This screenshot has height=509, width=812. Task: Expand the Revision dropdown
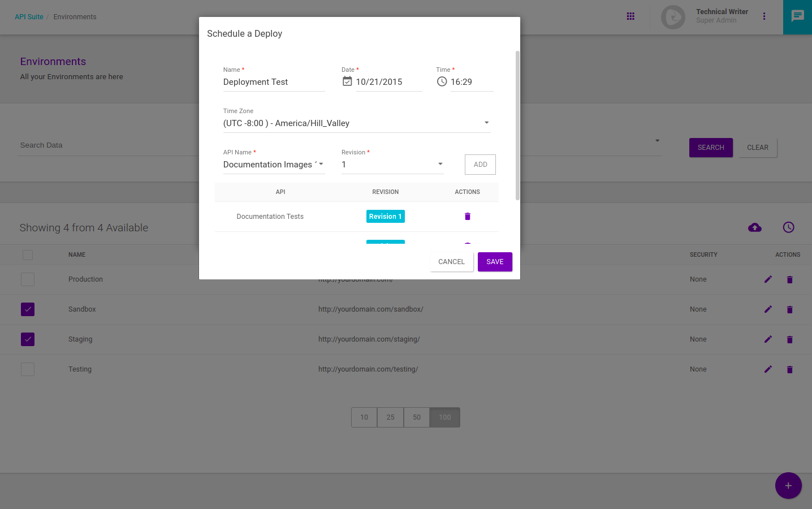(440, 163)
